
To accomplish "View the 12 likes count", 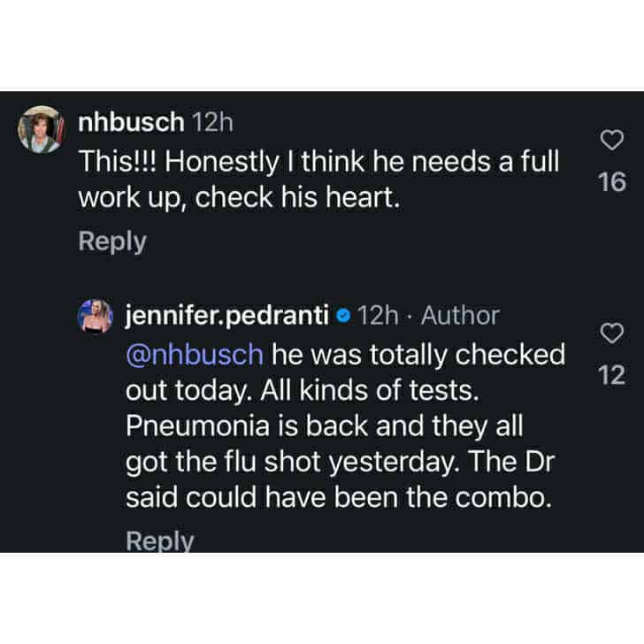I will [x=612, y=376].
